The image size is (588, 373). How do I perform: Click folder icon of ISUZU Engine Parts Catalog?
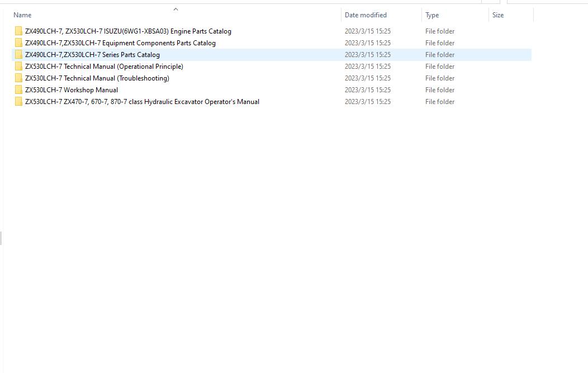[x=18, y=31]
